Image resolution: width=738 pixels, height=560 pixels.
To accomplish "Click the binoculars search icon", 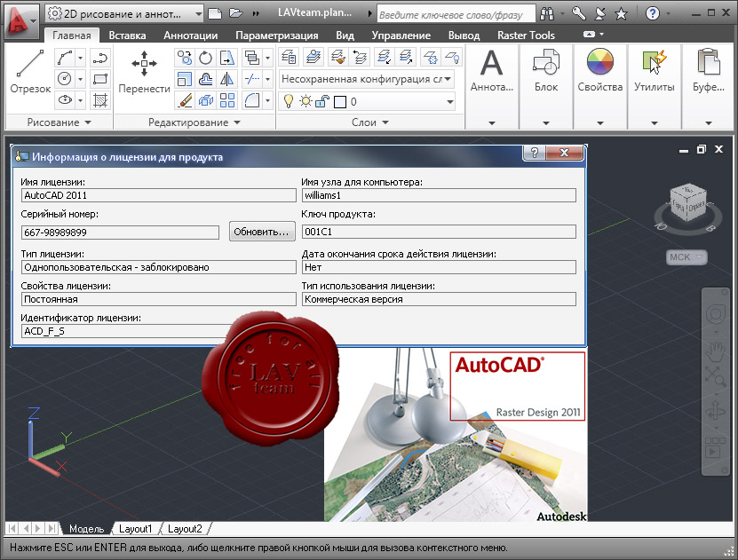I will (547, 13).
